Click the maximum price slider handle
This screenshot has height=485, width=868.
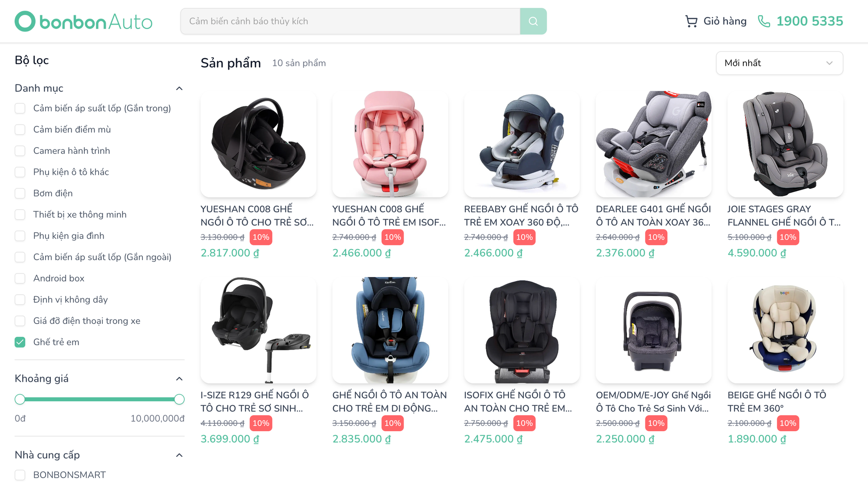(179, 399)
